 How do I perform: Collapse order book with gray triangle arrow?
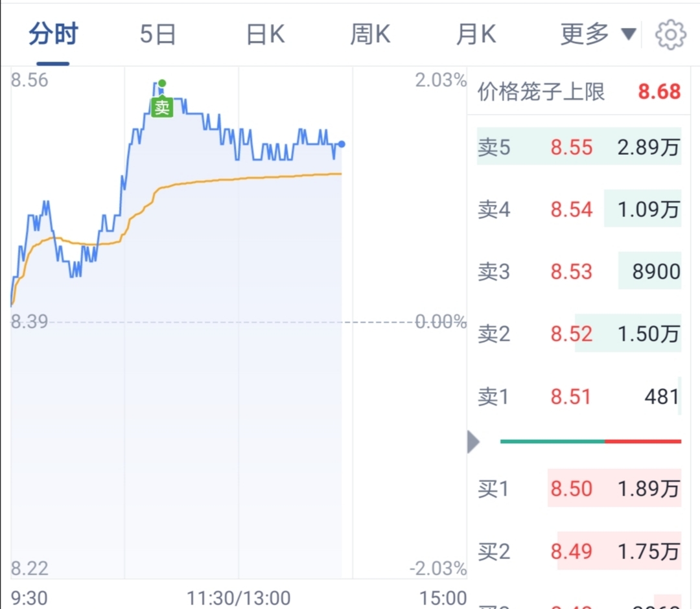(473, 442)
